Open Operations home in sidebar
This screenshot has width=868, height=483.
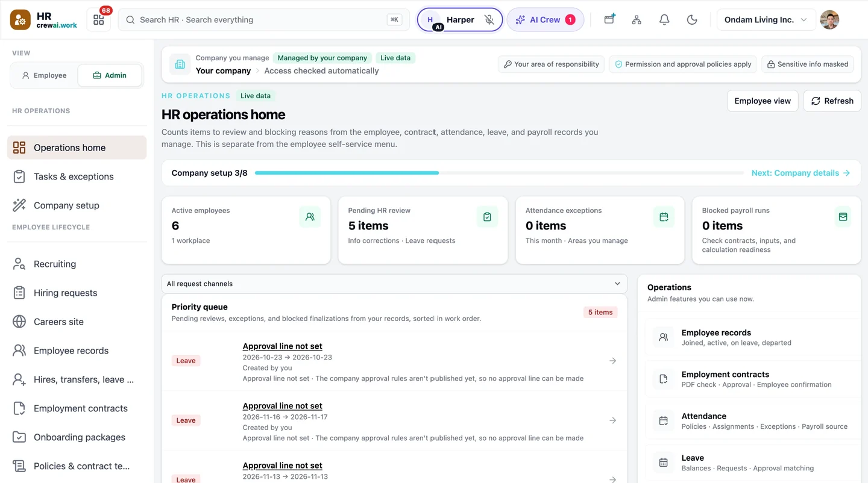click(77, 148)
